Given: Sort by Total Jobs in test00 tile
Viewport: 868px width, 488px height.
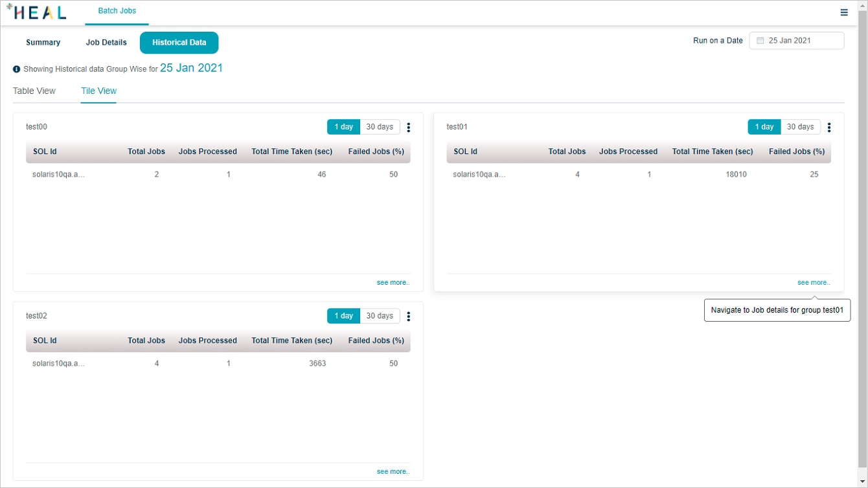Looking at the screenshot, I should 146,152.
